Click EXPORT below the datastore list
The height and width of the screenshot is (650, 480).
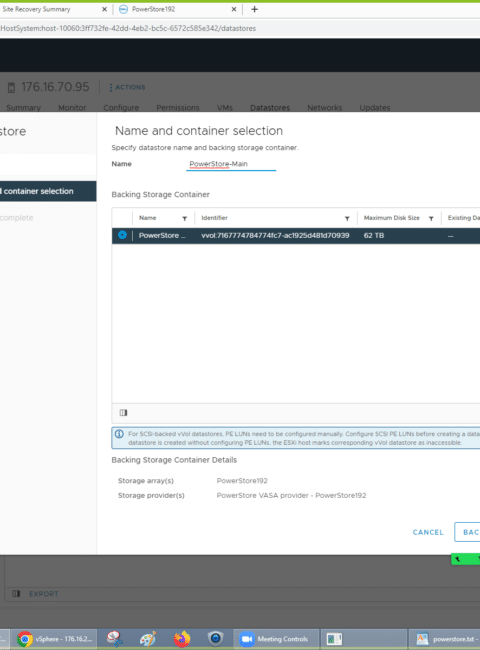pos(44,594)
